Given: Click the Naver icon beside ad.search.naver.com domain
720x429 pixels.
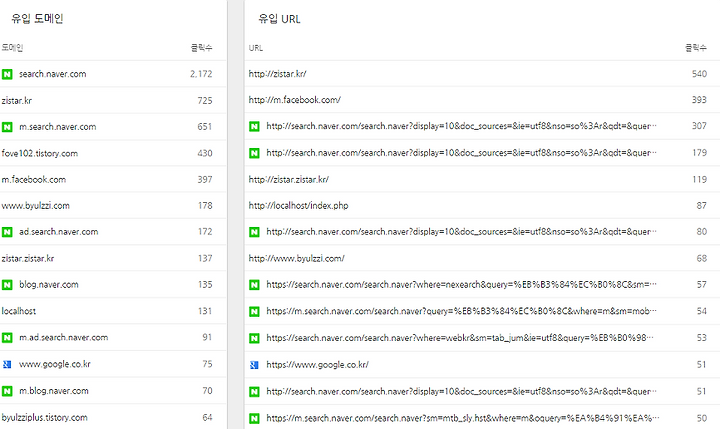Looking at the screenshot, I should 7,232.
